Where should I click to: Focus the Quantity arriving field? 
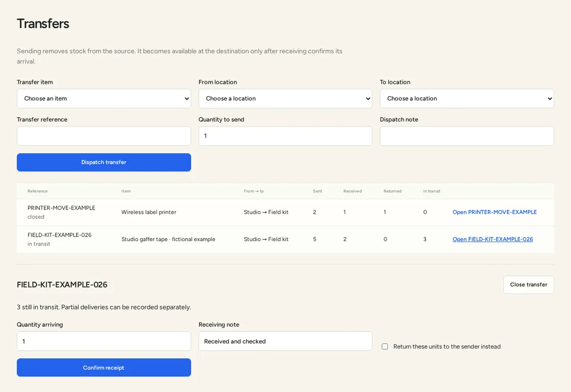coord(104,341)
